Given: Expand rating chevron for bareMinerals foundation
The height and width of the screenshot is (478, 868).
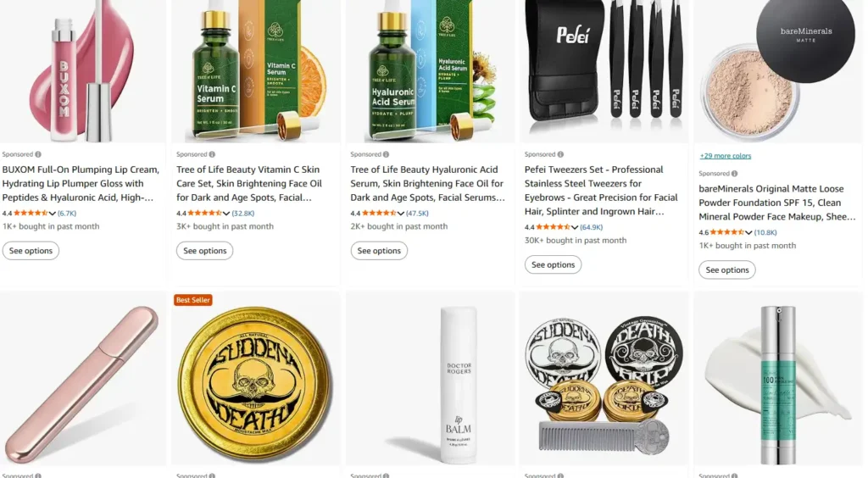Looking at the screenshot, I should 748,233.
